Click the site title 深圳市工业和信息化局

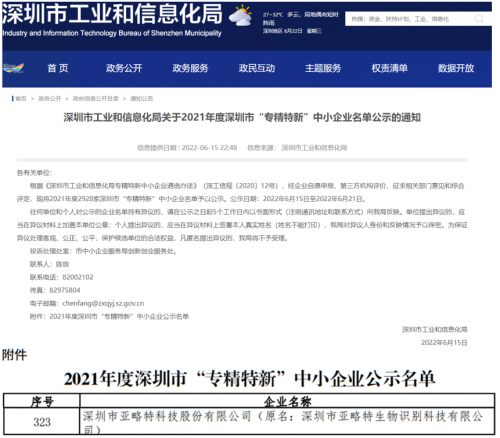pos(112,14)
